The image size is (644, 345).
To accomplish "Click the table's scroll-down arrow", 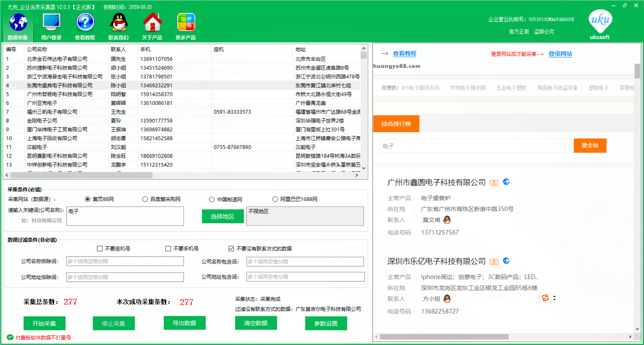I will click(364, 168).
